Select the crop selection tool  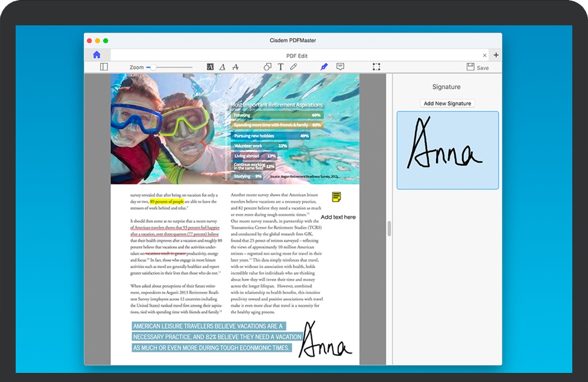(x=376, y=67)
